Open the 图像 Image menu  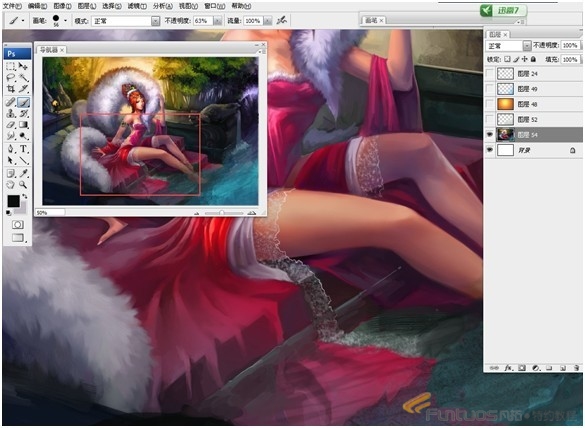62,6
